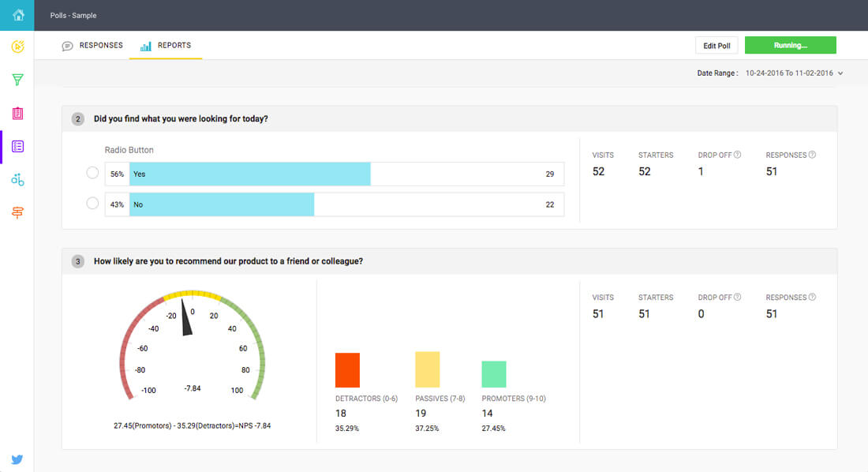Click Responses help icon for question 3

[812, 297]
